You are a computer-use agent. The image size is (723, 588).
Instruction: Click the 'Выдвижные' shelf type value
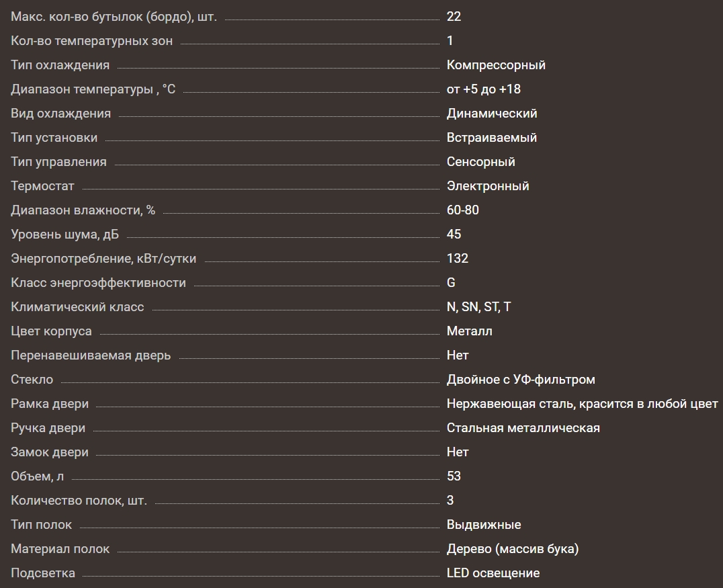484,525
